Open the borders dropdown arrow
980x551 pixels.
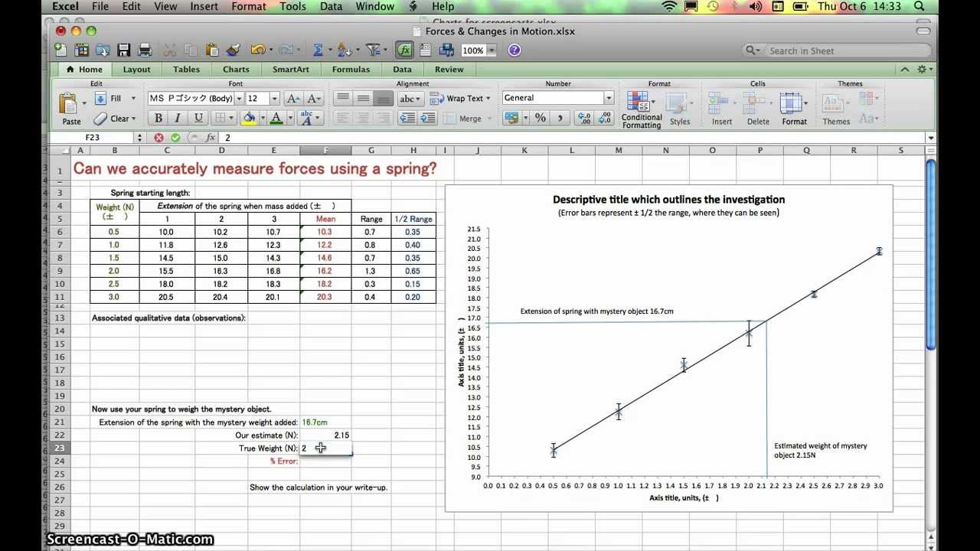click(232, 118)
